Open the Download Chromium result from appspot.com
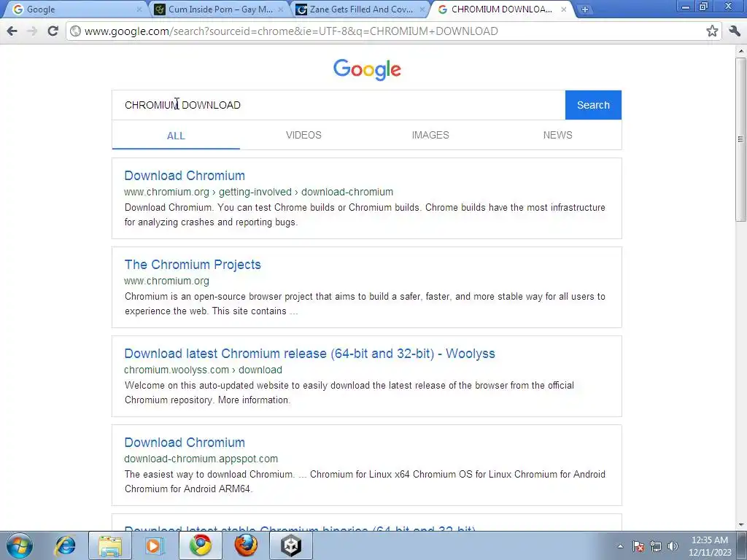The height and width of the screenshot is (560, 747). coord(185,443)
